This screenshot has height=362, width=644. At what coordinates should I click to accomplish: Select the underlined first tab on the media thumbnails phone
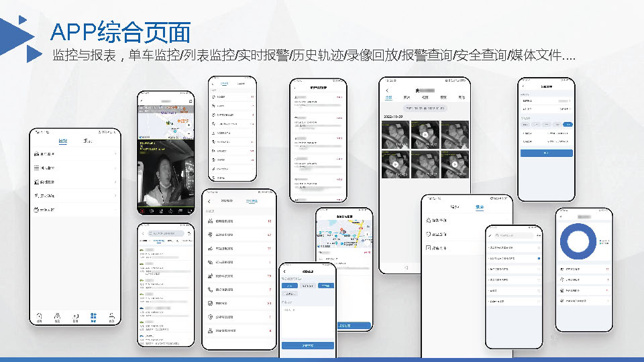[388, 98]
